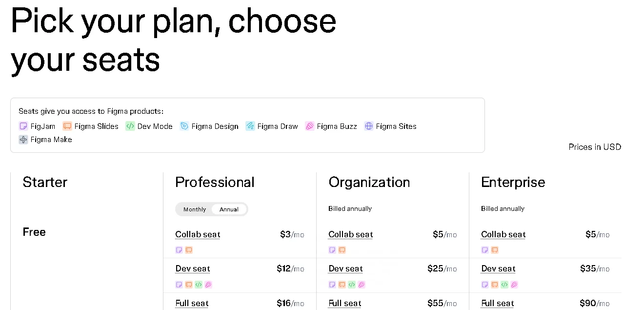
Task: Click Organization plan's Collab seat link
Action: coord(350,234)
